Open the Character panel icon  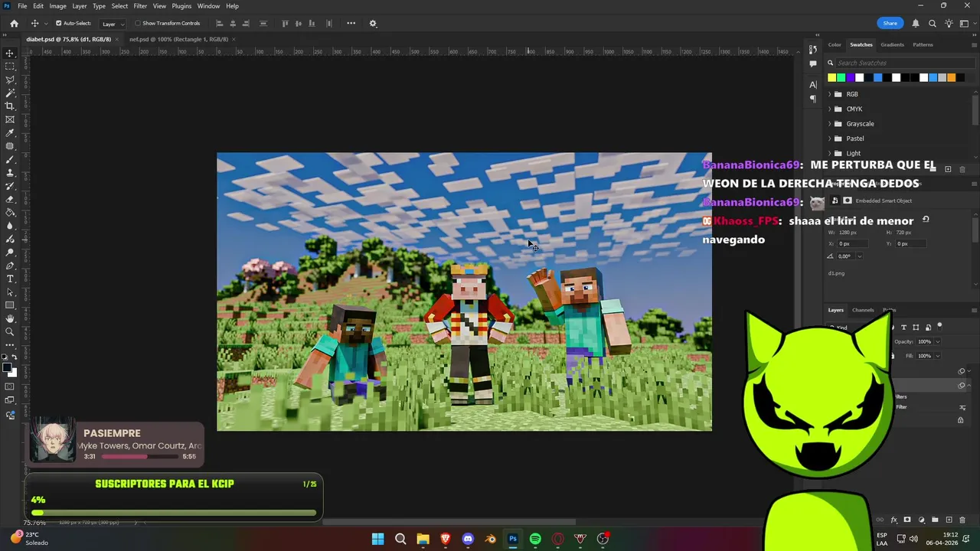pyautogui.click(x=813, y=85)
